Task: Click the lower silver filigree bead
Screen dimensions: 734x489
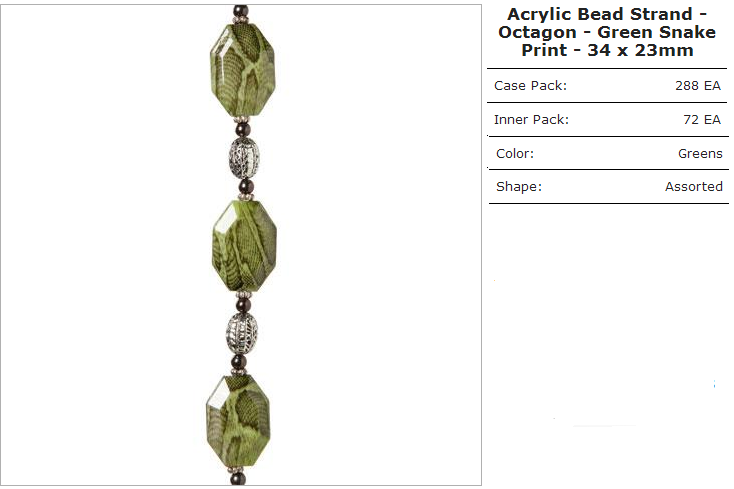Action: pos(242,333)
